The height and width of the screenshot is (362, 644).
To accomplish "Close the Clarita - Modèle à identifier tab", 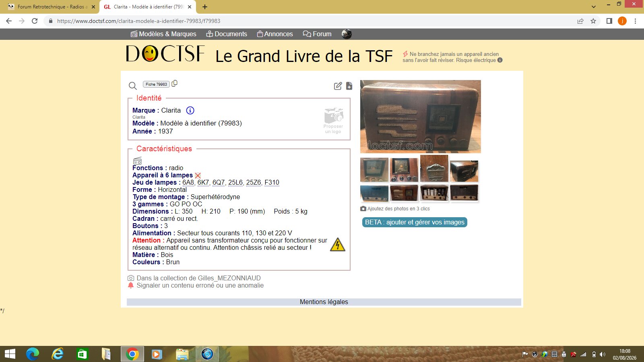I will point(190,7).
